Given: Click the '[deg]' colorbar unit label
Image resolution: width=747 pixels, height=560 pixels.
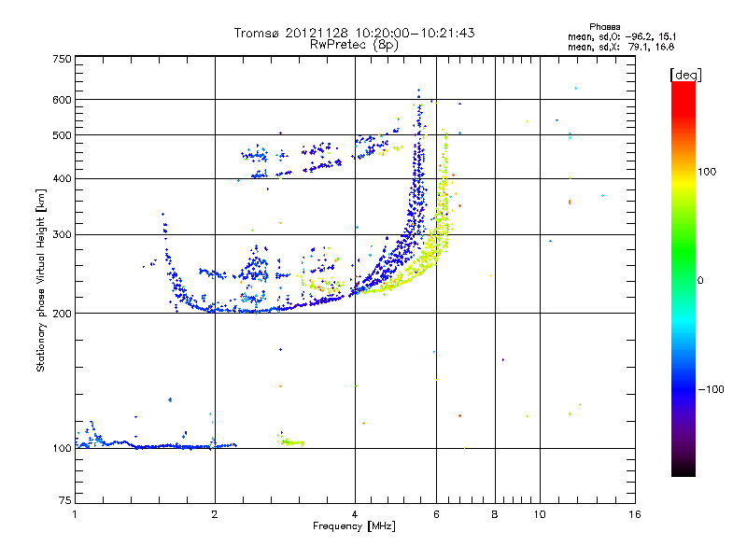Looking at the screenshot, I should tap(685, 75).
